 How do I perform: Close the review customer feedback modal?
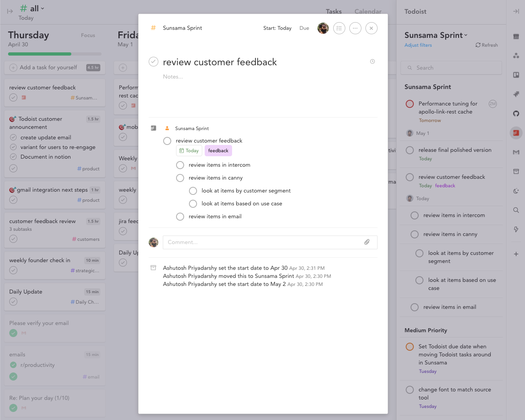tap(371, 28)
